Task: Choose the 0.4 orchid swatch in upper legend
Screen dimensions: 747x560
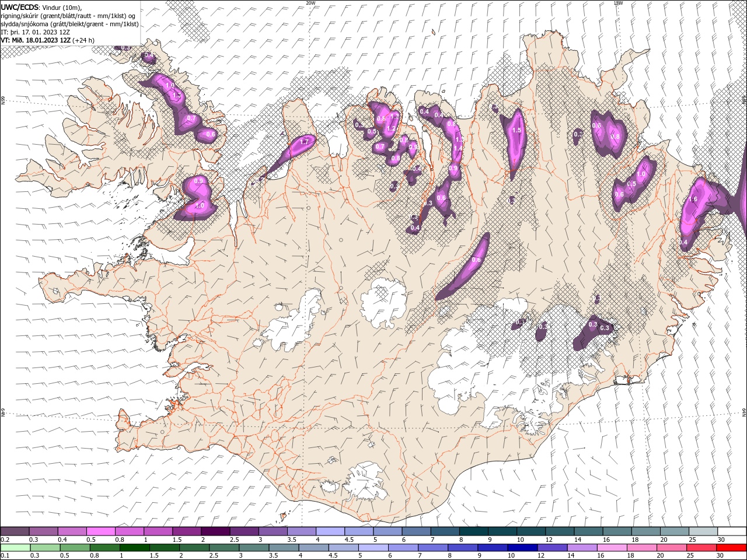Action: coord(72,531)
